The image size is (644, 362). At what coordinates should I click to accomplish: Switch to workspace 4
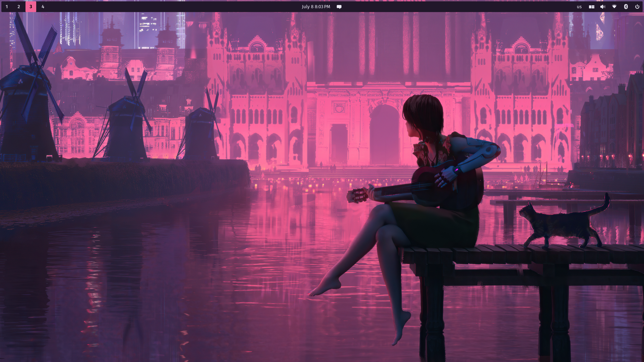43,7
